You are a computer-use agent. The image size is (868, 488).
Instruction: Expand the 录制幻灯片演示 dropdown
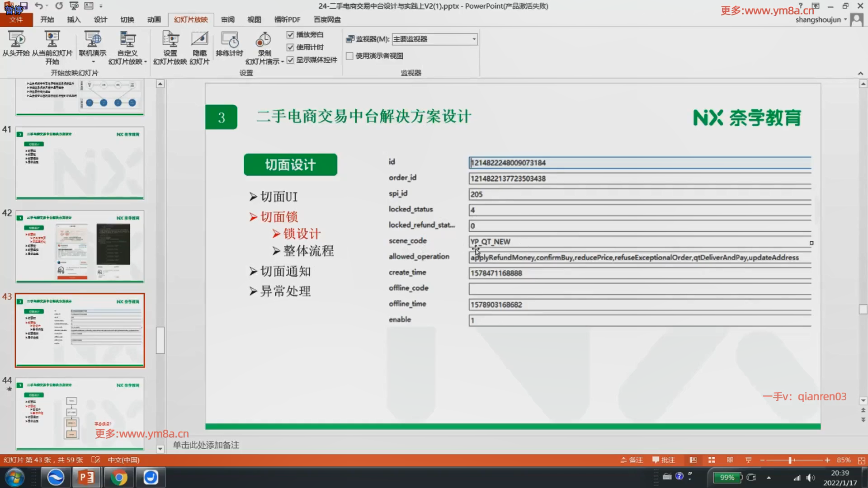pos(283,62)
